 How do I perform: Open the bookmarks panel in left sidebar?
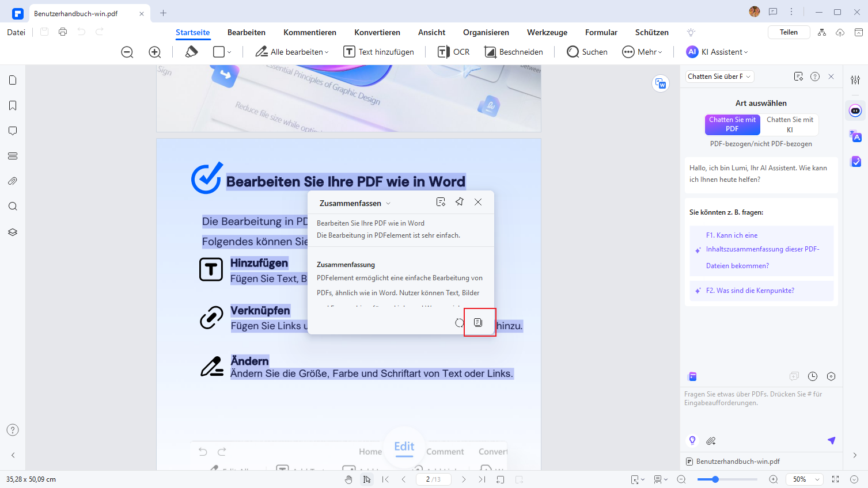tap(13, 105)
